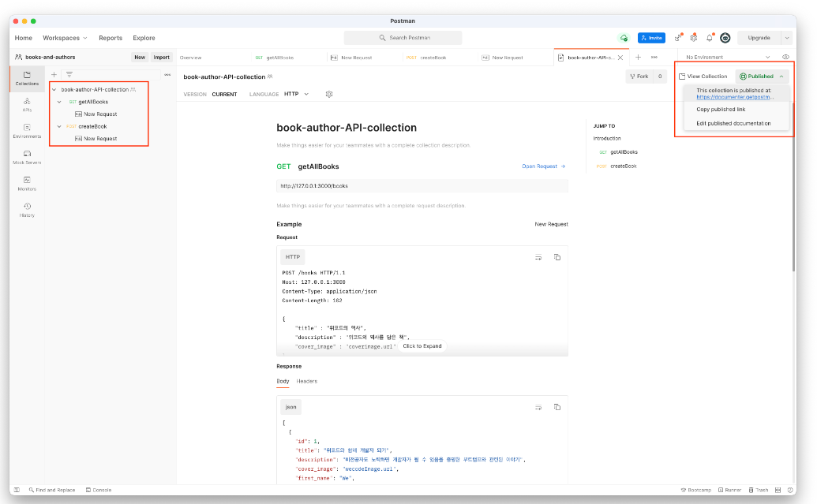The height and width of the screenshot is (504, 817).
Task: Open tab overflow three-dot menu
Action: pos(654,58)
